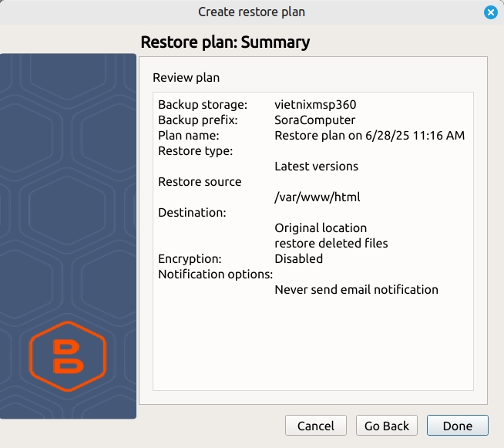Viewport: 504px width, 448px height.
Task: Click 'Never send email notification' text
Action: (357, 290)
